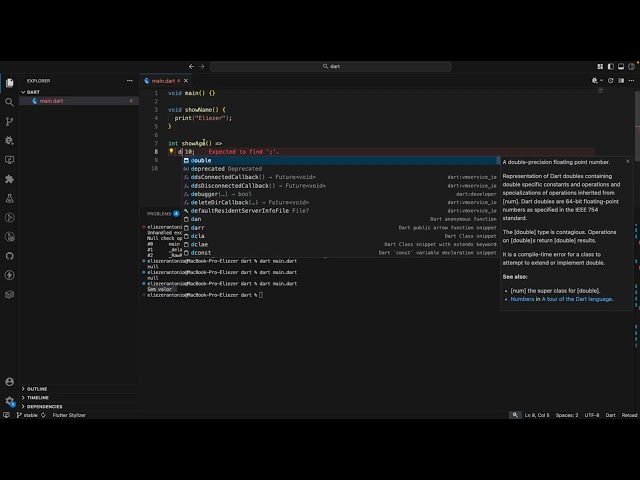The width and height of the screenshot is (640, 480).
Task: Toggle the secondary sidebar
Action: [631, 66]
